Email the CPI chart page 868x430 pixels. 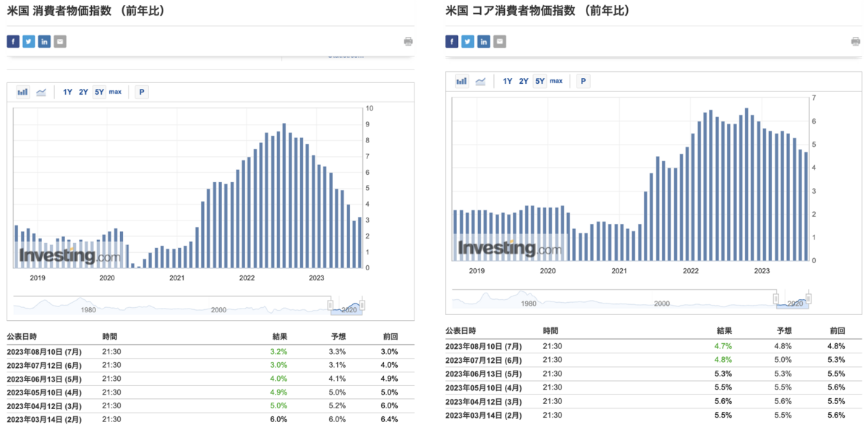(60, 41)
